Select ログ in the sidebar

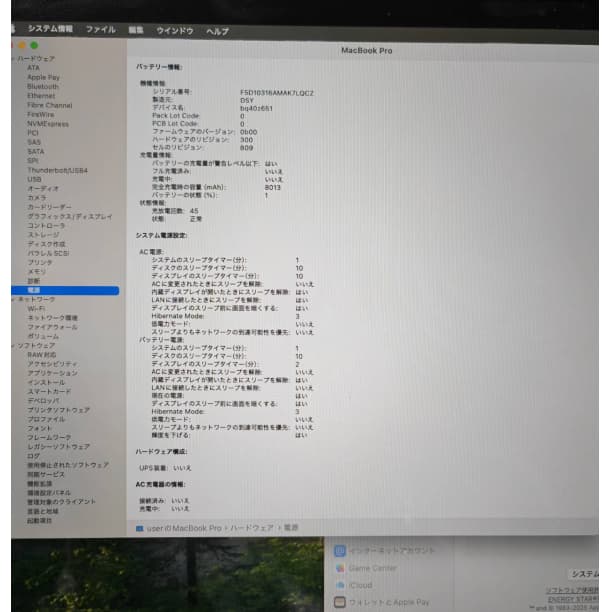[34, 457]
